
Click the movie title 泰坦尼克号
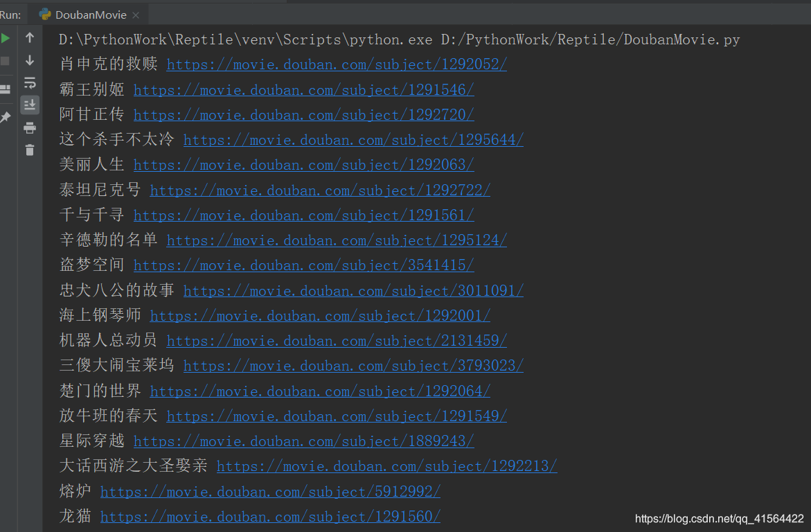100,190
